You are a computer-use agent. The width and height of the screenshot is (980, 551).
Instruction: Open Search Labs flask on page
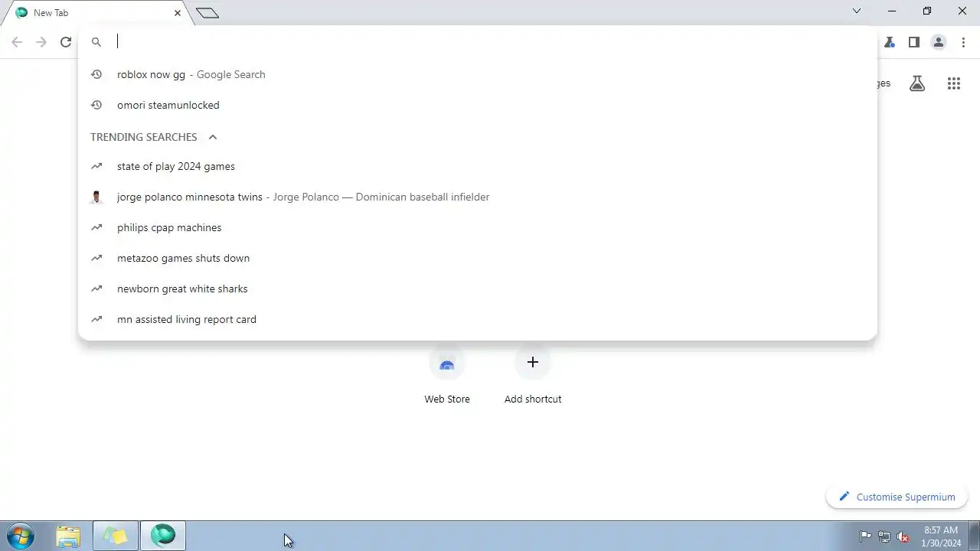(917, 83)
